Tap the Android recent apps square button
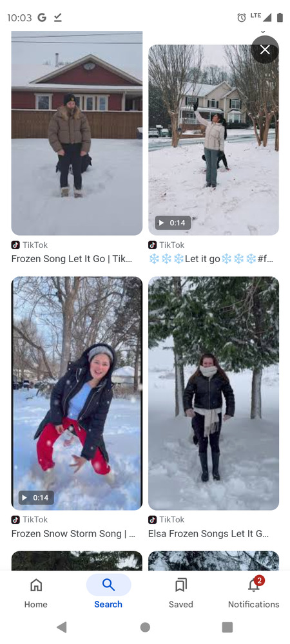Viewport: 290px width, 644px height. pyautogui.click(x=227, y=627)
